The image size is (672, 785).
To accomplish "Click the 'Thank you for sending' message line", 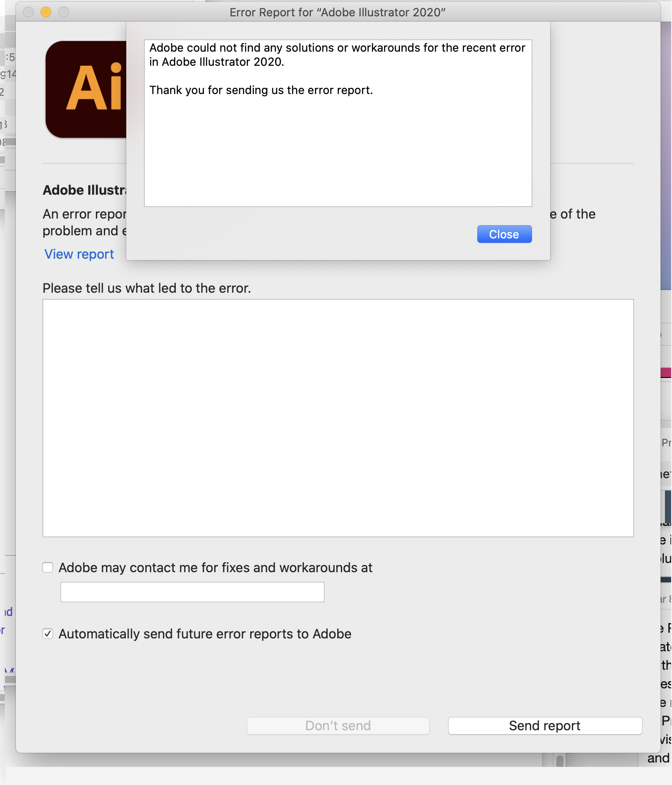I will [261, 90].
